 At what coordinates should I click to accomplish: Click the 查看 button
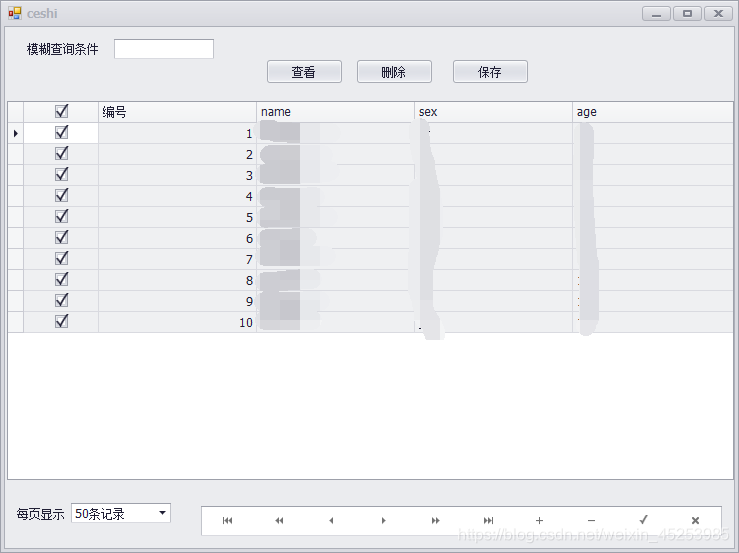[x=304, y=72]
